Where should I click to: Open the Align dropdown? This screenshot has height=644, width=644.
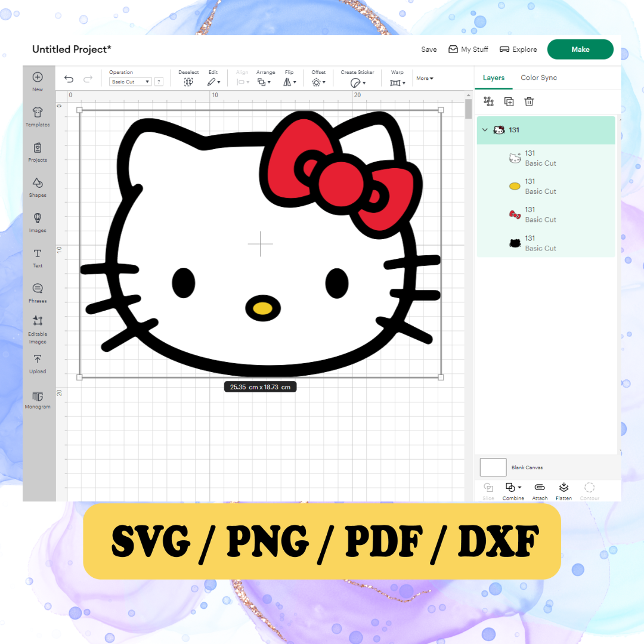pyautogui.click(x=243, y=82)
